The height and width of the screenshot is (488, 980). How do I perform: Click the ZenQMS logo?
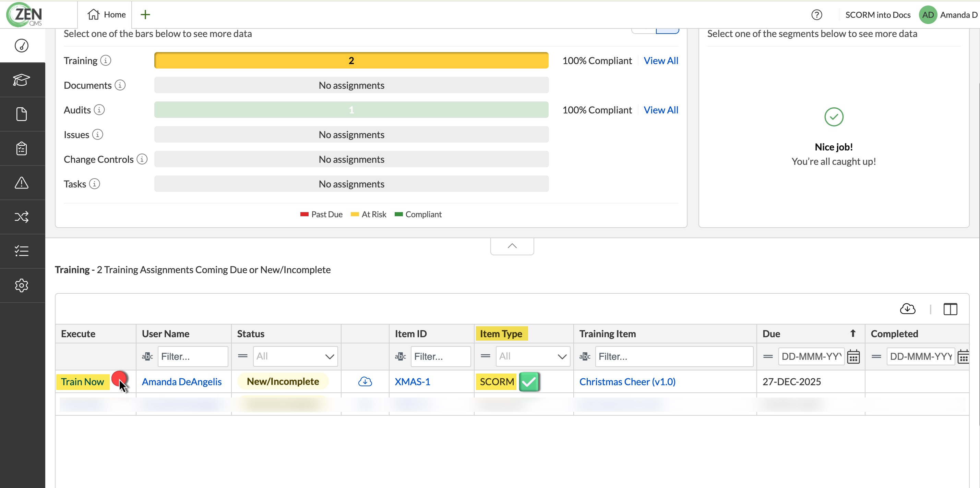tap(24, 15)
